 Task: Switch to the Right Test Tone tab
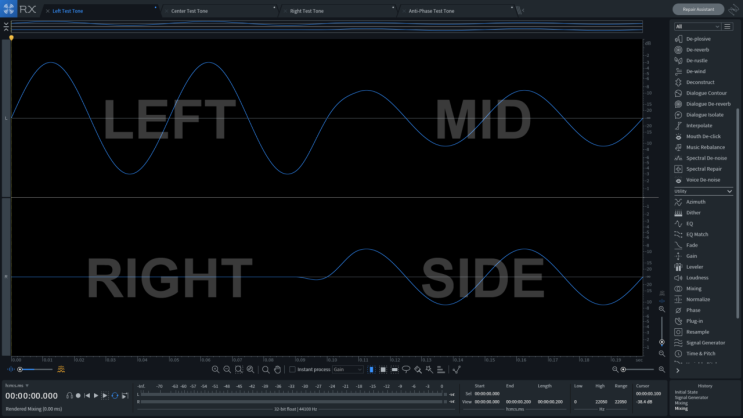click(x=307, y=11)
